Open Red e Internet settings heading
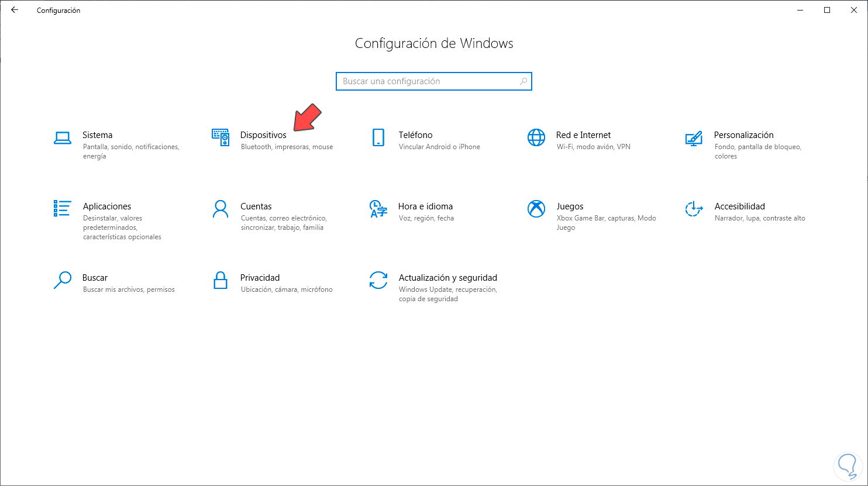 pos(584,135)
